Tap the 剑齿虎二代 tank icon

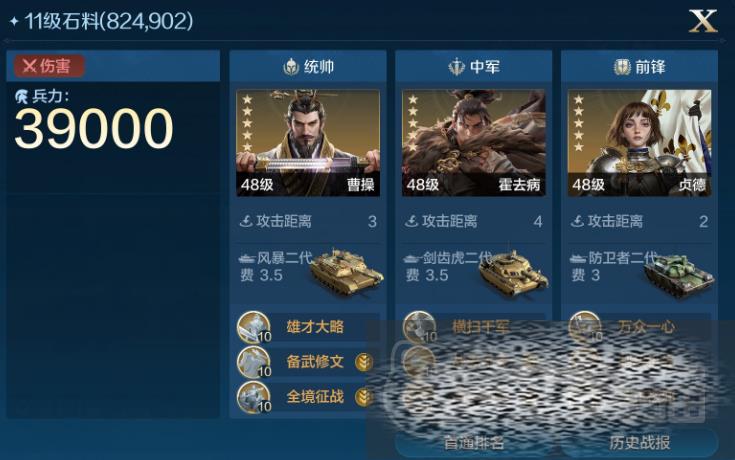(x=512, y=272)
